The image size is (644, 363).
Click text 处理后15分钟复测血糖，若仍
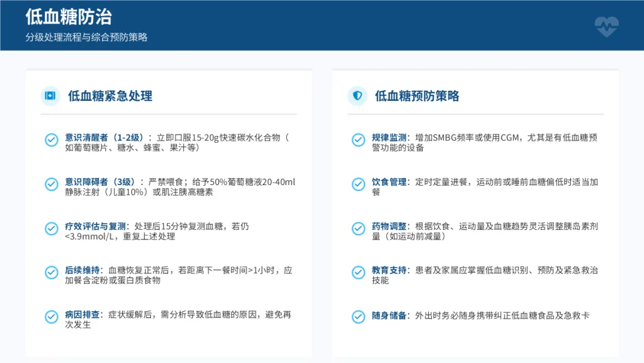coord(191,226)
